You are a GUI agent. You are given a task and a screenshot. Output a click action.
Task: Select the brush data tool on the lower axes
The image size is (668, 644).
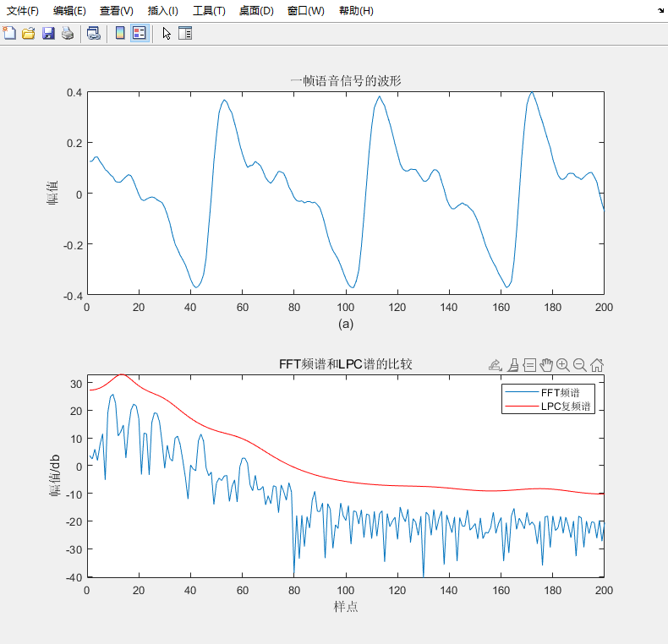click(513, 365)
